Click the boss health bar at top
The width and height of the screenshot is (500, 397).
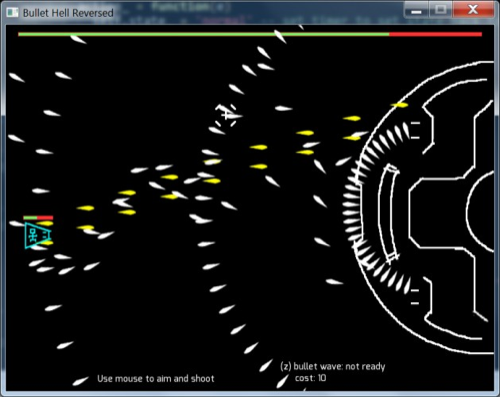(x=250, y=34)
